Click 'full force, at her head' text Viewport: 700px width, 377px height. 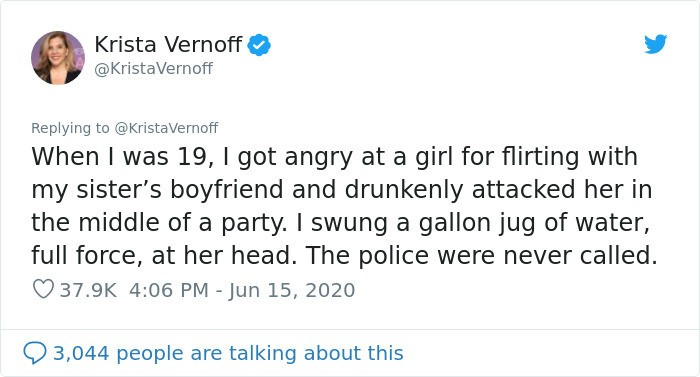(164, 256)
